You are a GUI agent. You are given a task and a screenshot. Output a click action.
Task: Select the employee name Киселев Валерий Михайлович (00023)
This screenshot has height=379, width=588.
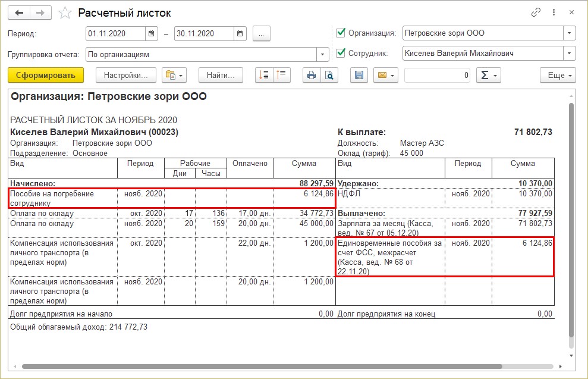[94, 132]
